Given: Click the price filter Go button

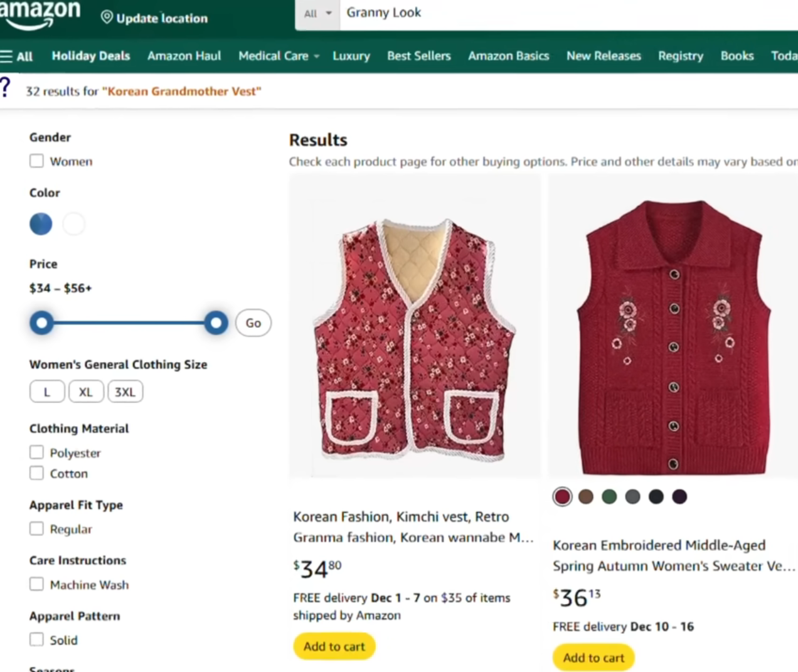Looking at the screenshot, I should 253,323.
